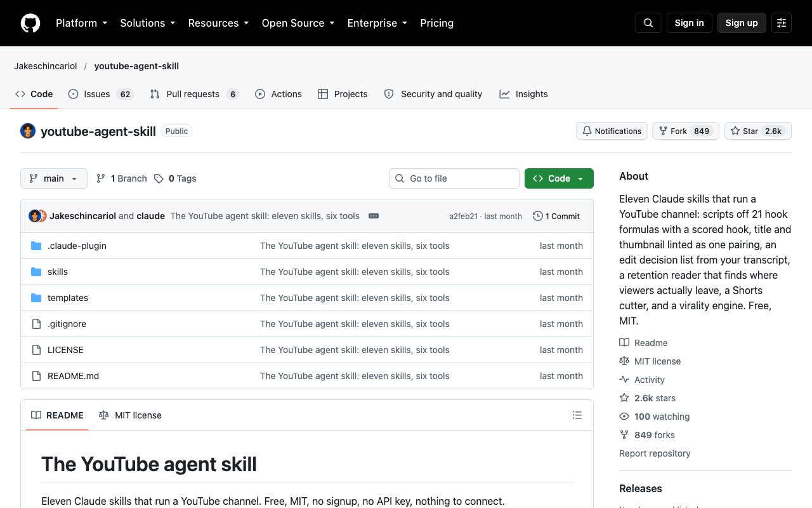
Task: Click the search magnifier icon in header
Action: 648,23
